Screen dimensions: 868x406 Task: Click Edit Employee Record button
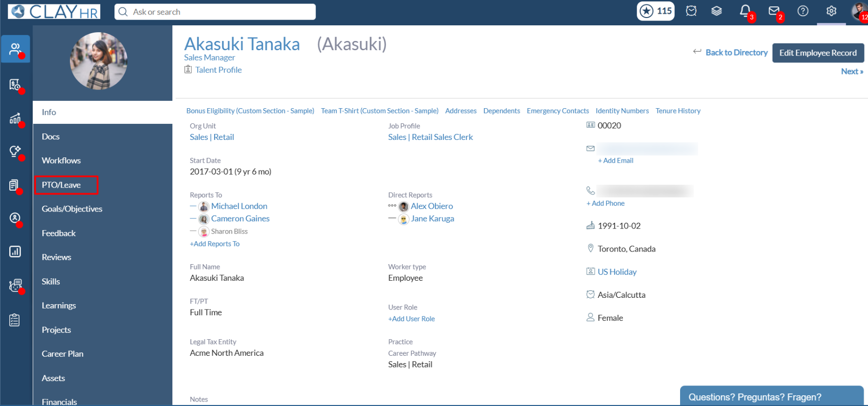(x=818, y=53)
